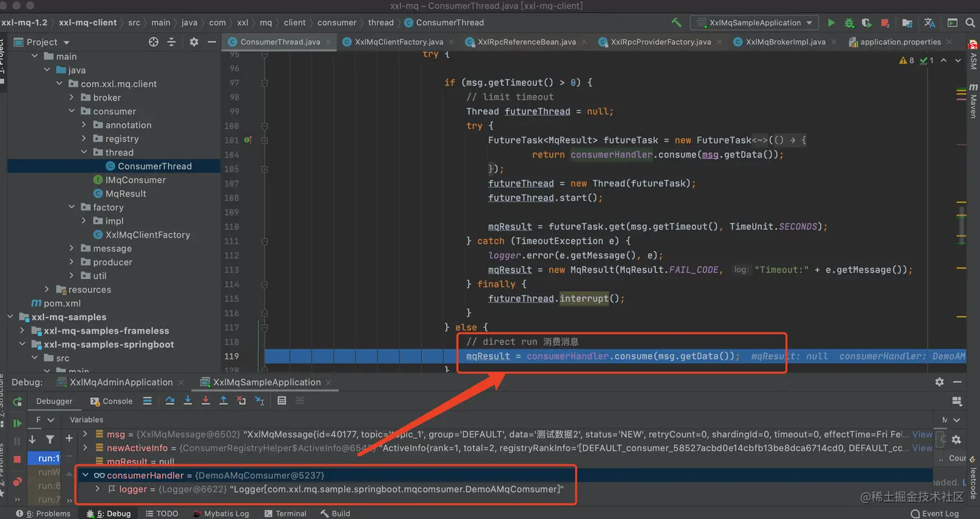The height and width of the screenshot is (519, 980).
Task: Open the Mybatis Log tool window
Action: click(220, 513)
